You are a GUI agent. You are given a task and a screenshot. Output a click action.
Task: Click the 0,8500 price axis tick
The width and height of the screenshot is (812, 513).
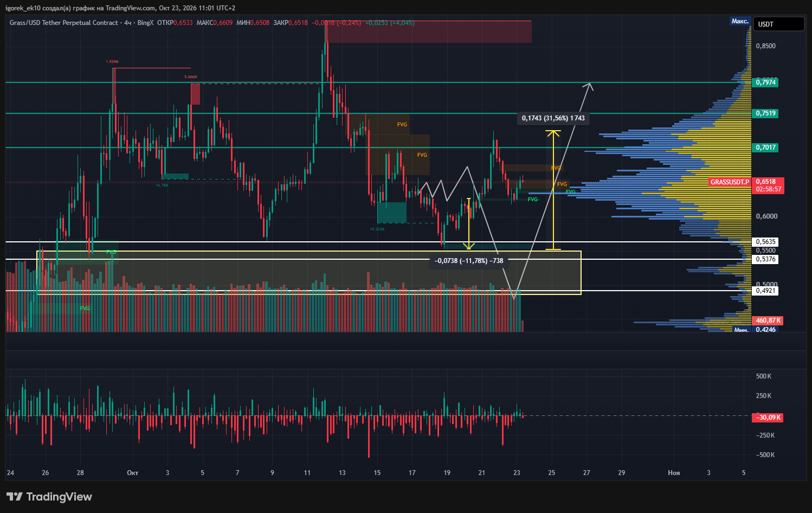(766, 46)
